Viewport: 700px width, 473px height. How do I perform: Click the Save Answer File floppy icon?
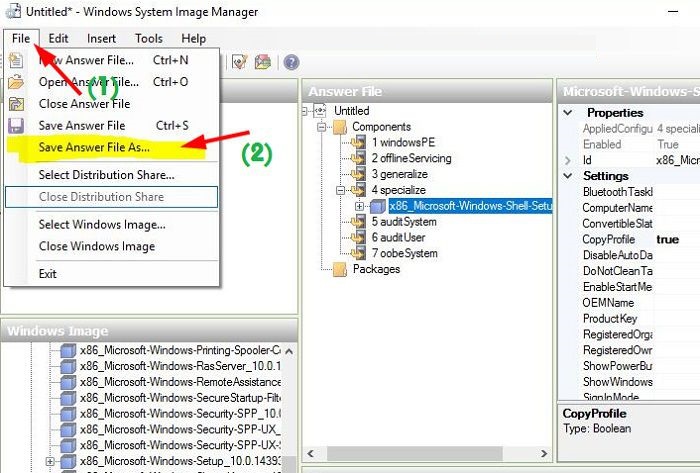coord(16,126)
